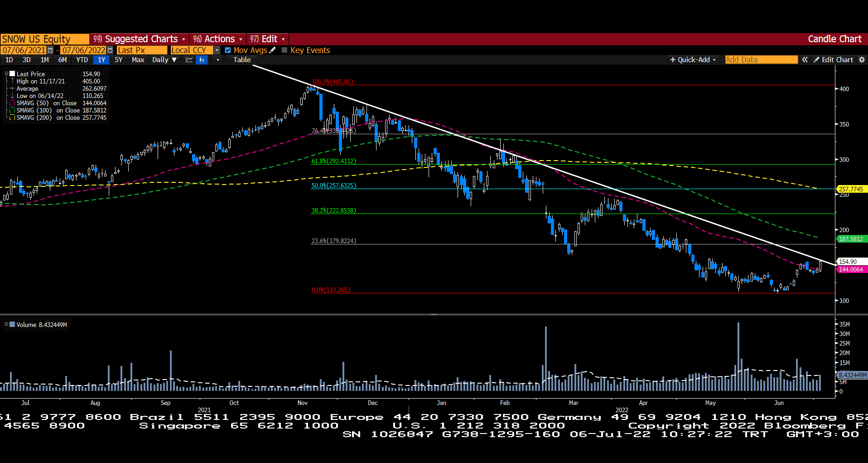Switch to line chart type icon
Viewport: 868px width, 463px height.
189,60
